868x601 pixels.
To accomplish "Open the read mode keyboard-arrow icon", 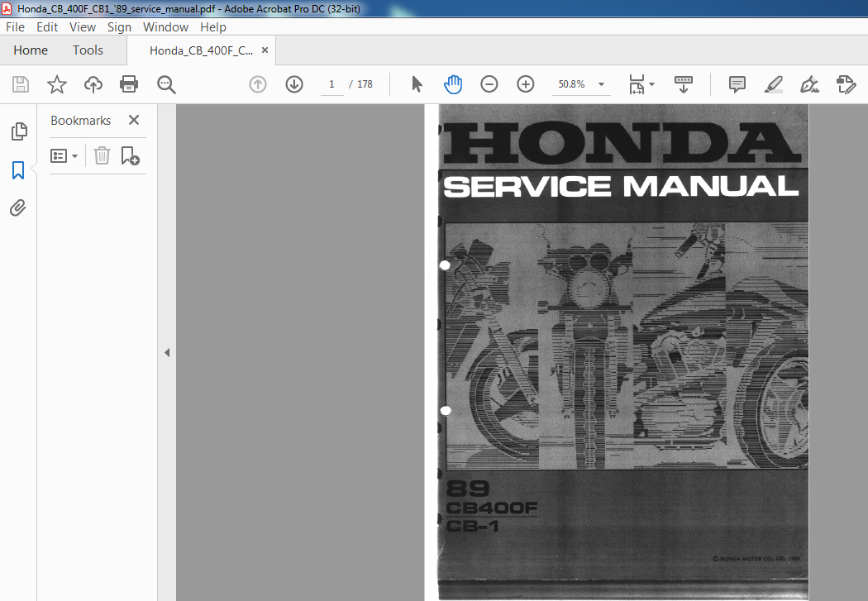I will point(684,84).
